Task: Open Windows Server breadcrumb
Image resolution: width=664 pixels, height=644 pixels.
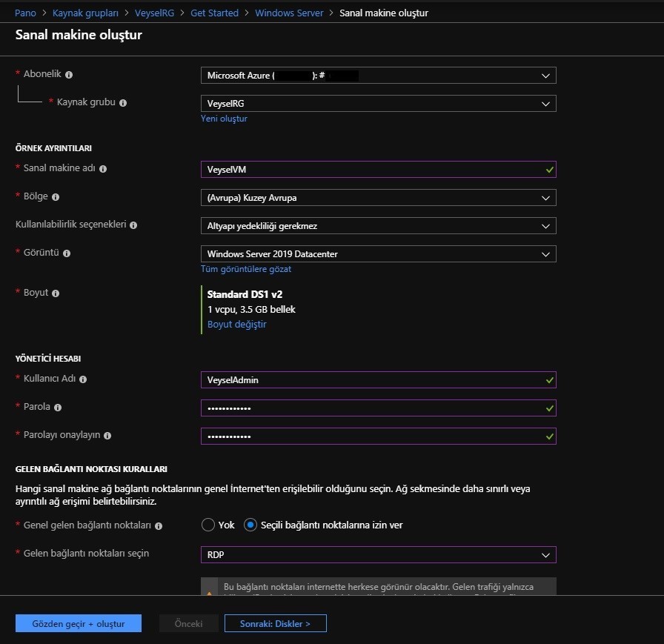Action: [x=289, y=13]
